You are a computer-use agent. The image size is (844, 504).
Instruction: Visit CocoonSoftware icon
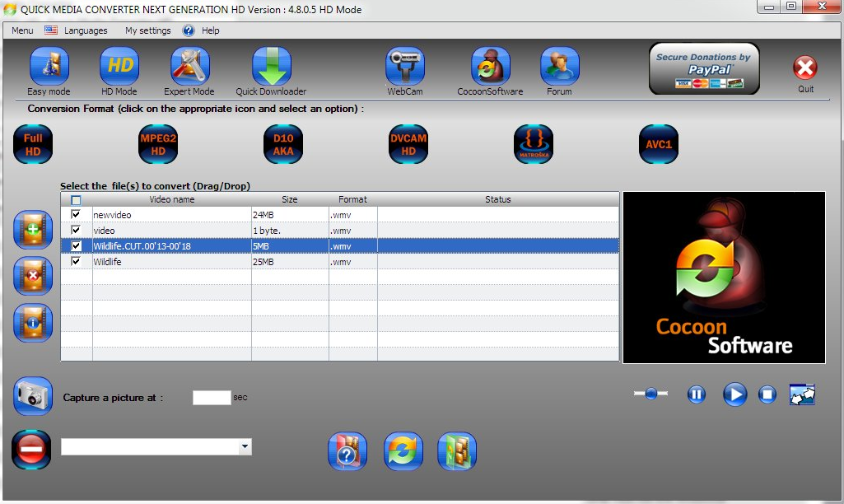[491, 66]
